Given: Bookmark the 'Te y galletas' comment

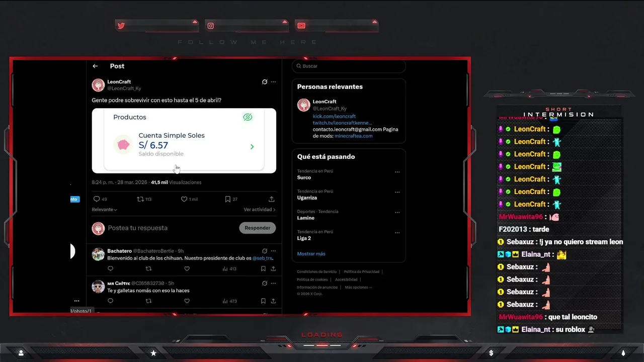Looking at the screenshot, I should point(263,301).
